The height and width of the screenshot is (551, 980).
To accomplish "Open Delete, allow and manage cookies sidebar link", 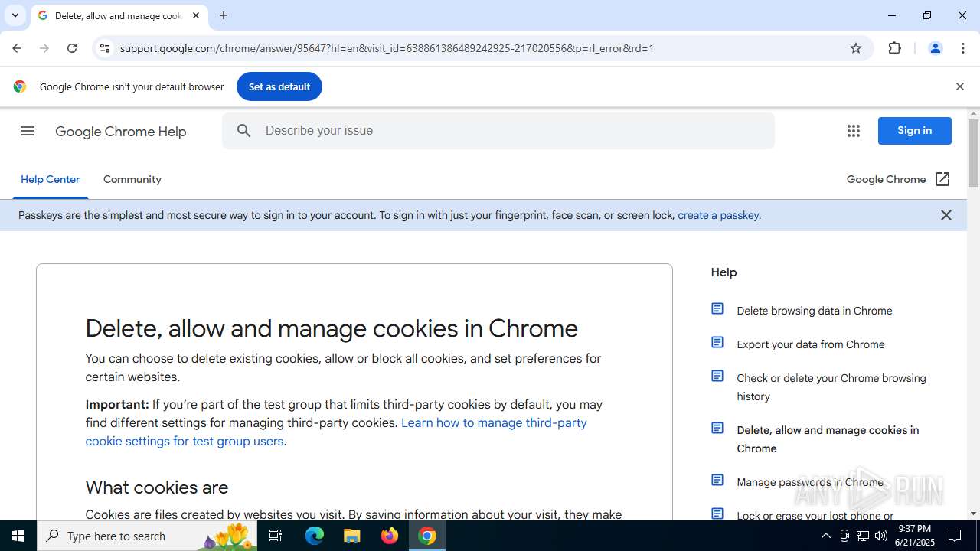I will pyautogui.click(x=828, y=439).
